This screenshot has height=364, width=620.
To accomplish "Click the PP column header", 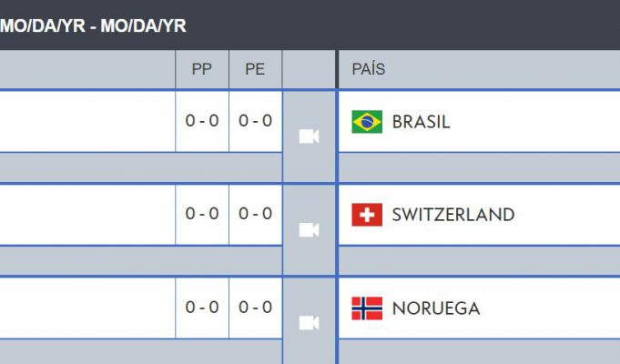I will tap(201, 69).
